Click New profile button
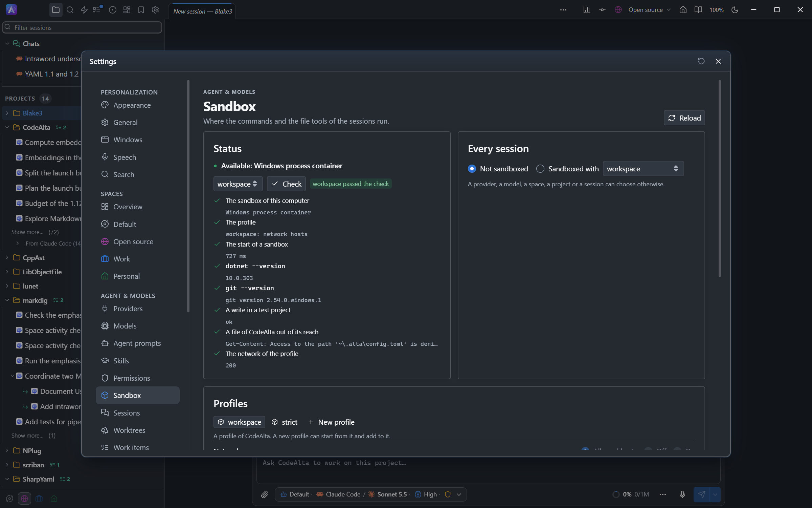 pyautogui.click(x=331, y=422)
